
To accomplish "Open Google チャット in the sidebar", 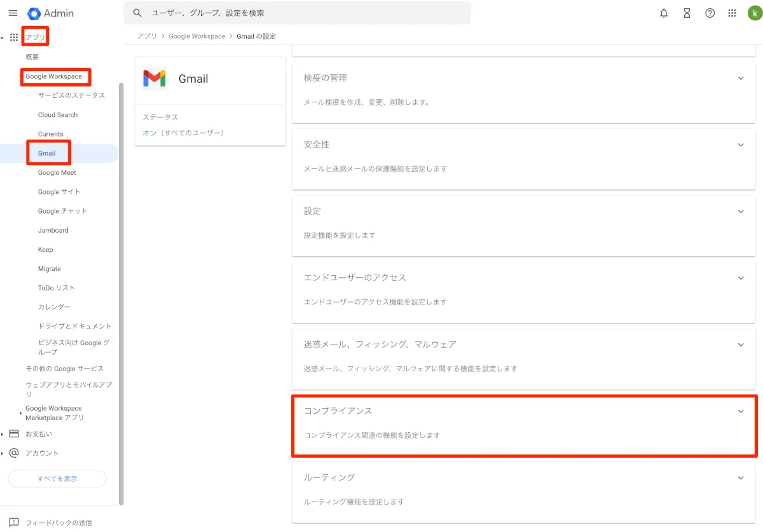I will 62,211.
